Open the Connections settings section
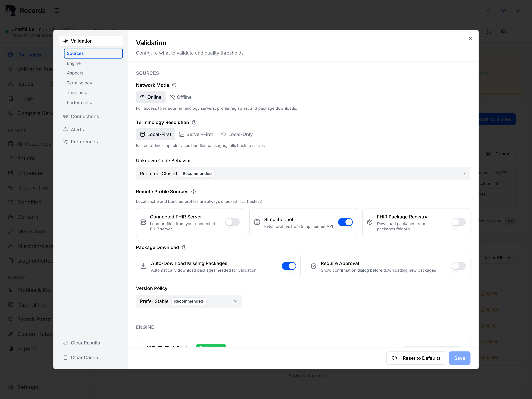This screenshot has width=532, height=399. (85, 116)
